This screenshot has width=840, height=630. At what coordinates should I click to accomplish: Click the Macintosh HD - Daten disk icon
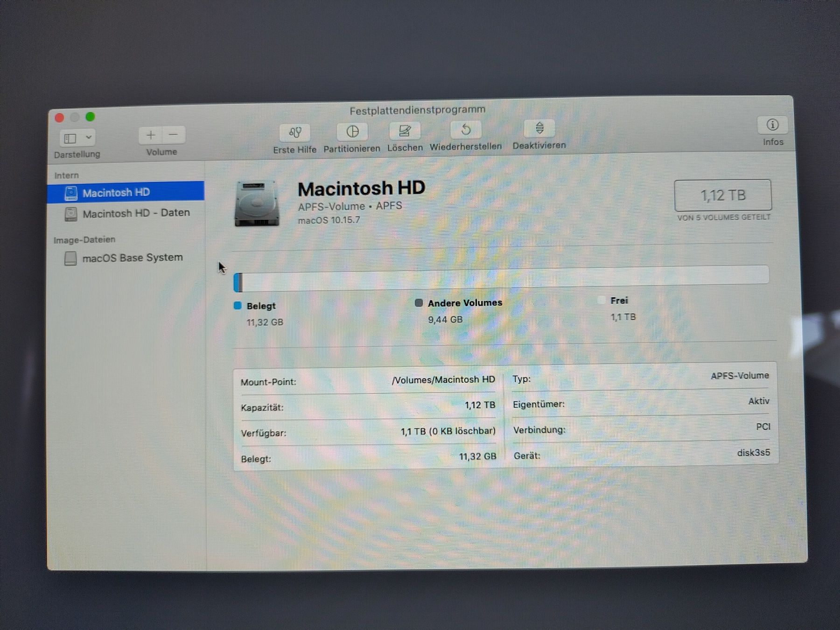click(x=71, y=214)
